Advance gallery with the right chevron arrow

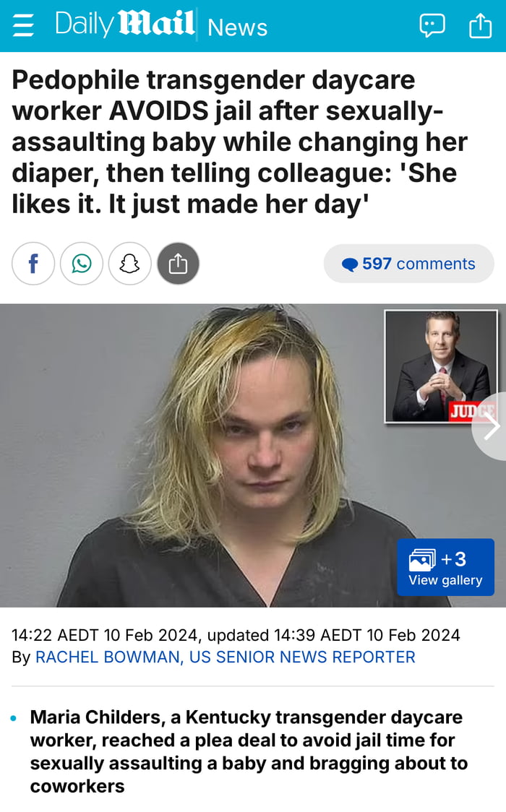point(489,426)
